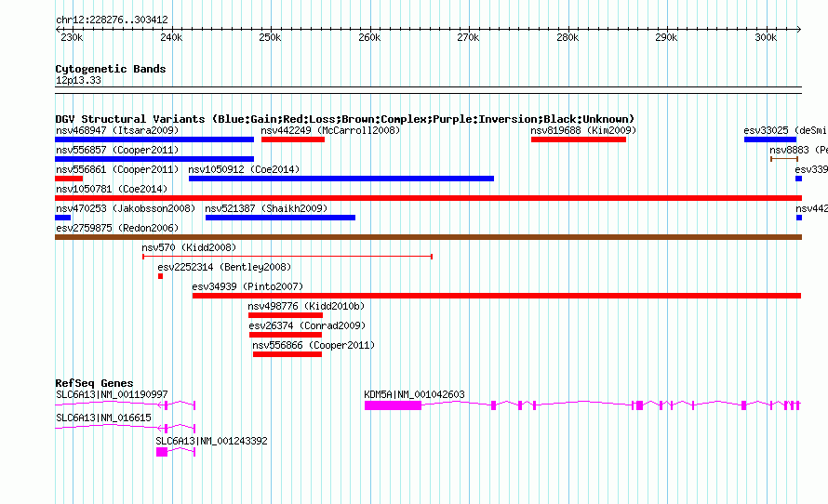Screen dimensions: 828x504
Task: Click the esv2759875 (Redon2006) label
Action: tap(117, 228)
